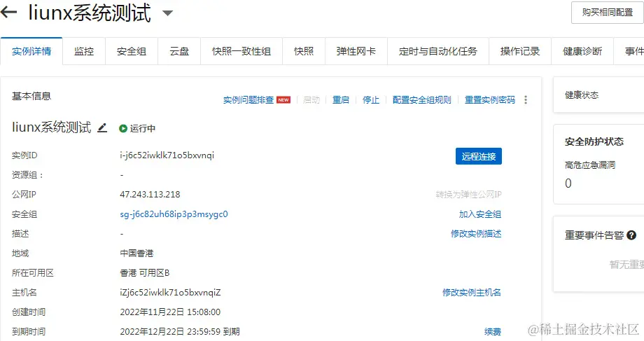The height and width of the screenshot is (341, 644).
Task: Open the 定时与自动化任务 tab
Action: click(x=438, y=51)
